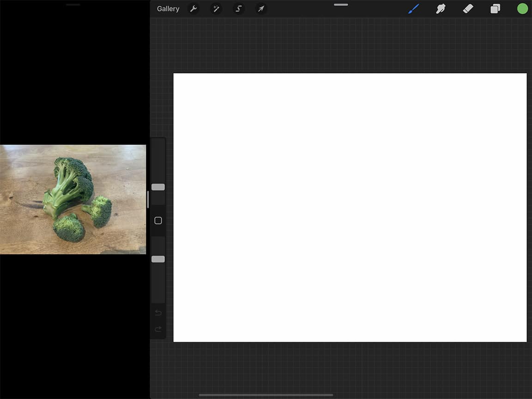The width and height of the screenshot is (532, 399).
Task: Select the Transform arrow tool
Action: [x=261, y=8]
